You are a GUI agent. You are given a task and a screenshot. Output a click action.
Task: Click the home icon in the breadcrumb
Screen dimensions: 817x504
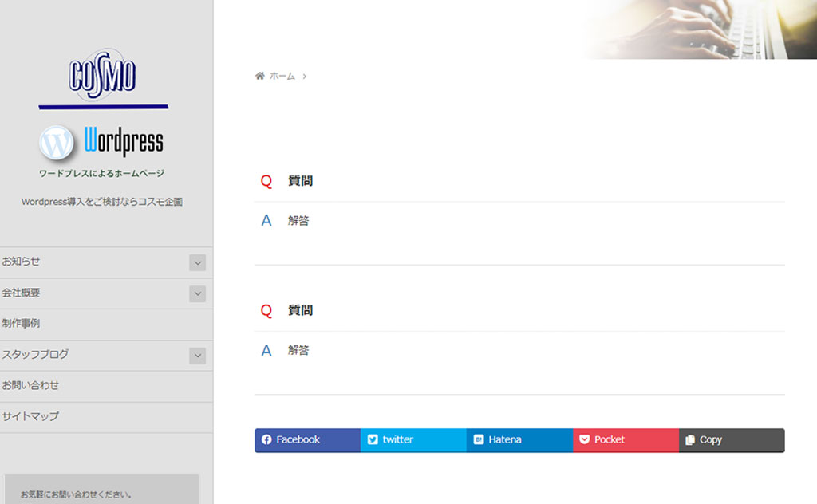pos(259,76)
